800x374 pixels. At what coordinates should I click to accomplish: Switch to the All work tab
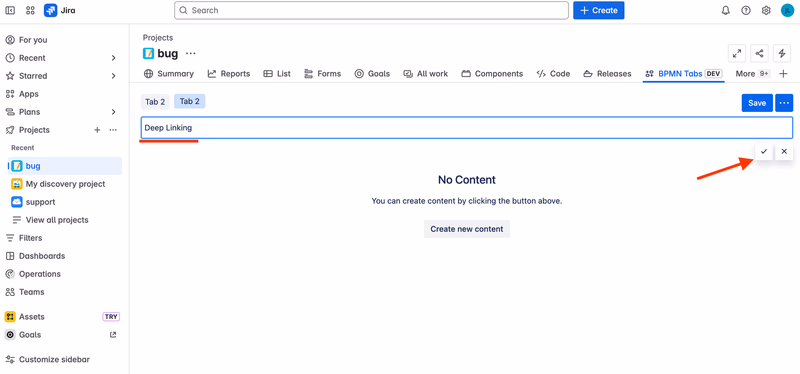[x=426, y=73]
